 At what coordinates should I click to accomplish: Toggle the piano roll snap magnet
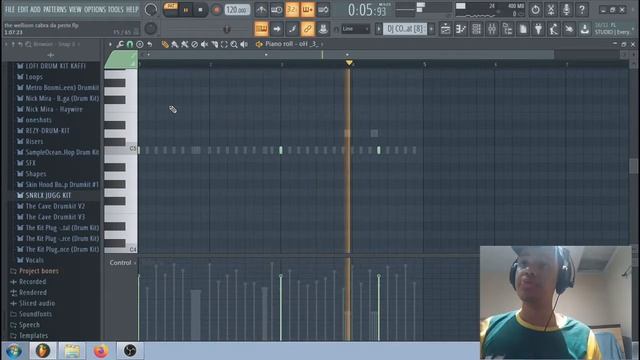(x=130, y=44)
